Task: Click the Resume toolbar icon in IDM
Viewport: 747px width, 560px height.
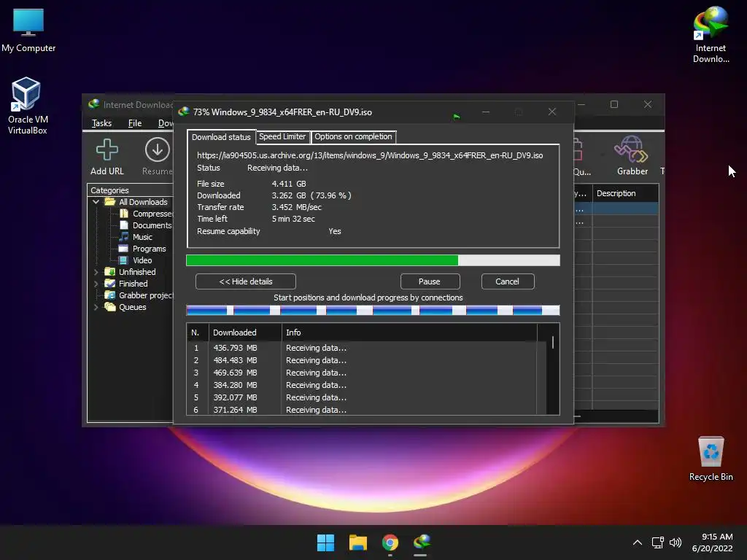Action: [x=158, y=157]
